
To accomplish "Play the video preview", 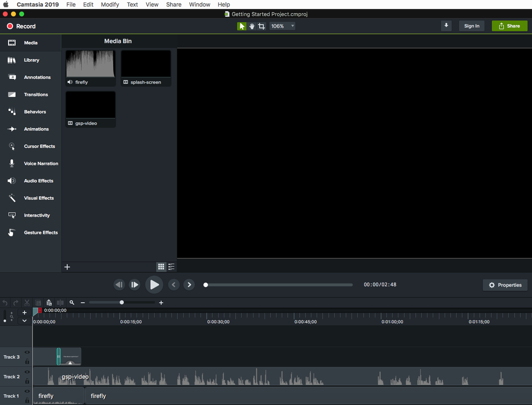I will coord(154,285).
